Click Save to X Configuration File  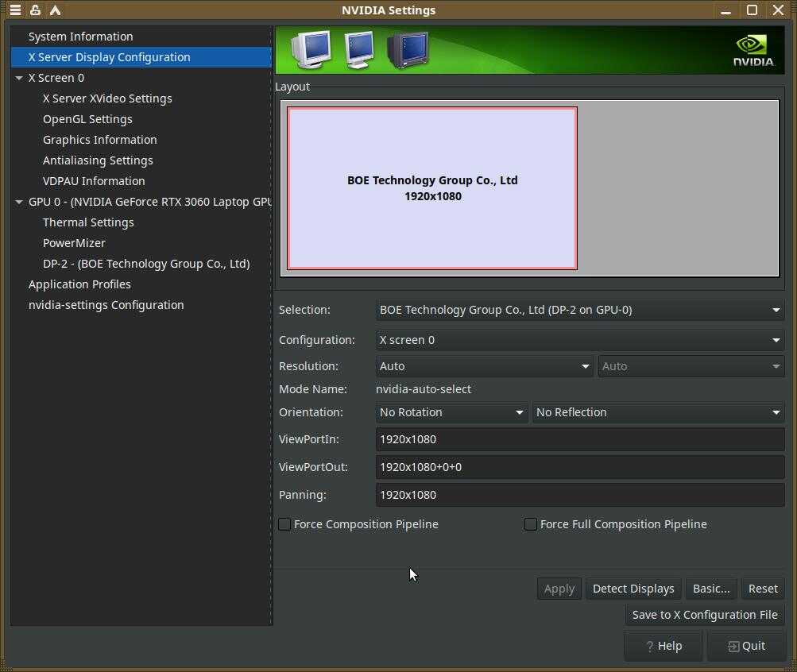pos(705,615)
